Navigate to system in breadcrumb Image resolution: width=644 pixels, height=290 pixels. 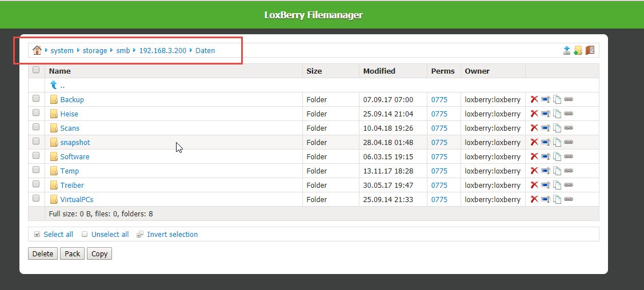tap(62, 51)
